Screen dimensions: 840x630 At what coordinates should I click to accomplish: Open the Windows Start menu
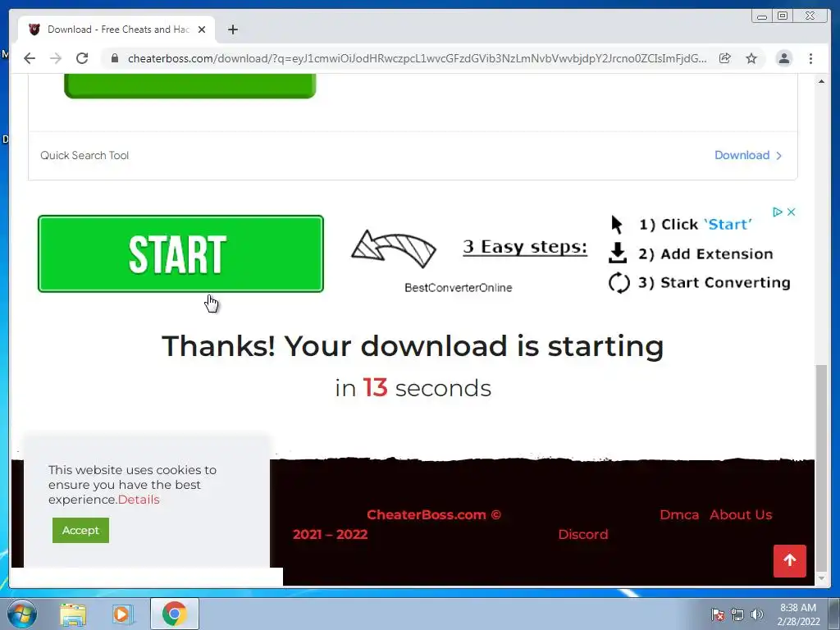coord(22,614)
